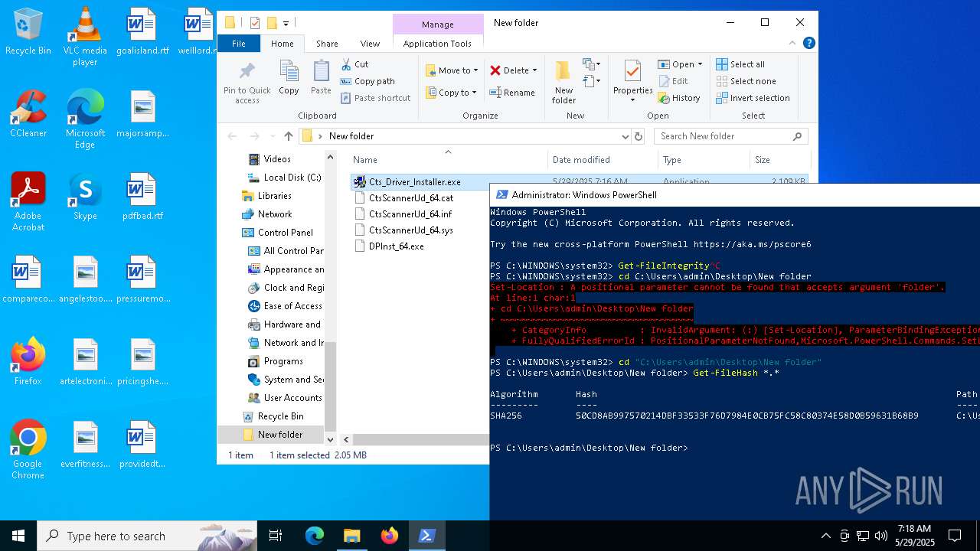Click the Copy ribbon icon
980x551 pixels.
pyautogui.click(x=289, y=77)
